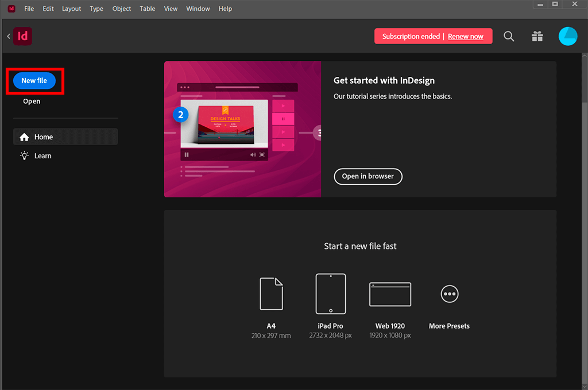Click the Start a new file fast heading

[x=360, y=246]
